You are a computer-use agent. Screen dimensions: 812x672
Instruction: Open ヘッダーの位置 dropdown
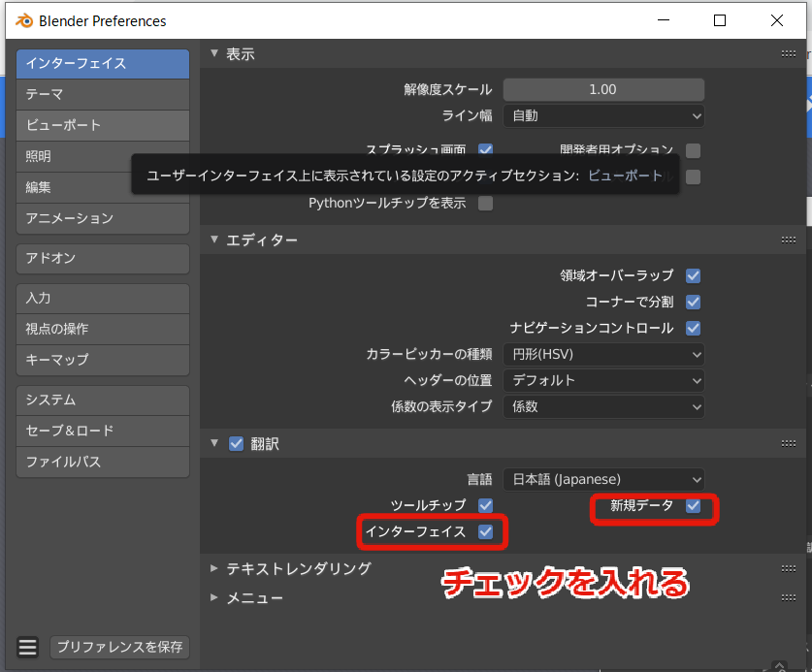pos(603,380)
